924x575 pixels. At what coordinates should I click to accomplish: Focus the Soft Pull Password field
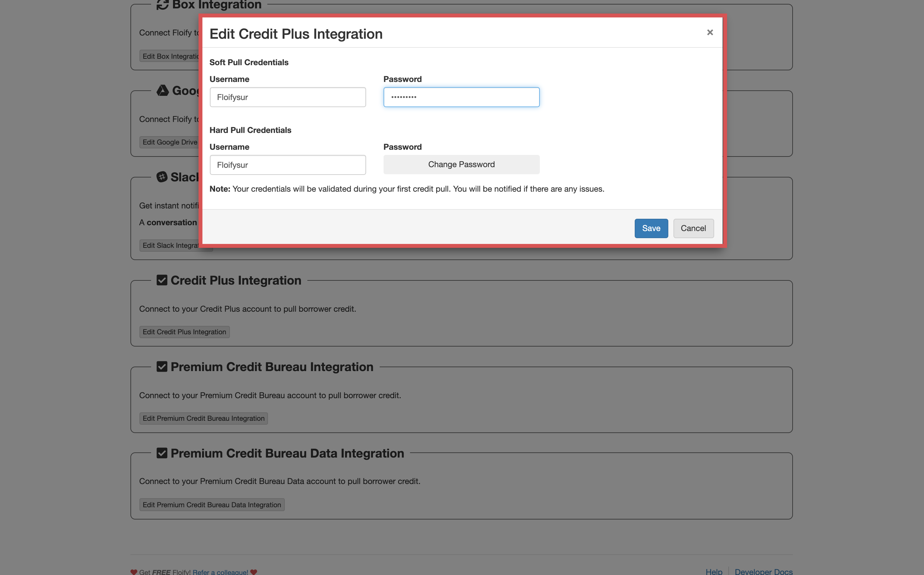(461, 97)
